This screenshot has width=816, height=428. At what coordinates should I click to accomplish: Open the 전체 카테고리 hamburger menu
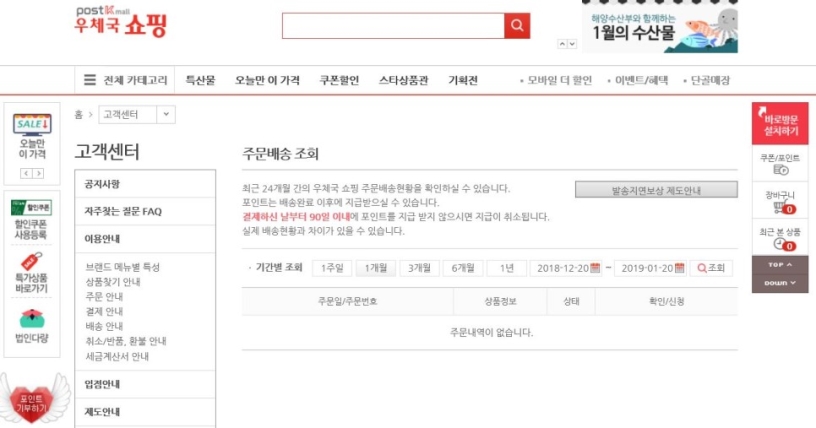pos(90,80)
